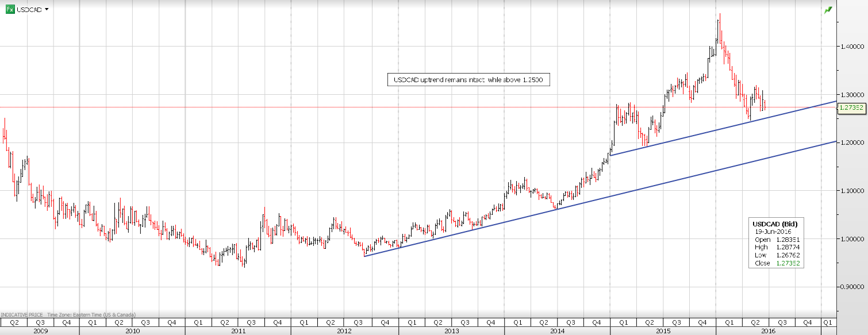Click the 1.00000 price axis label

click(852, 238)
